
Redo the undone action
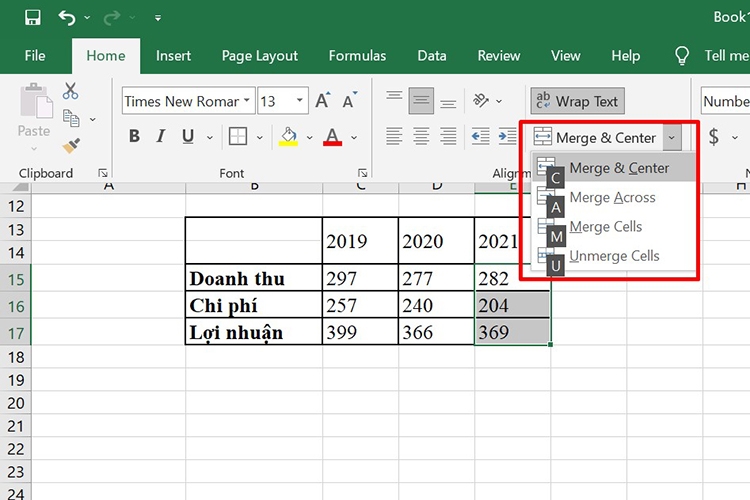[x=112, y=18]
